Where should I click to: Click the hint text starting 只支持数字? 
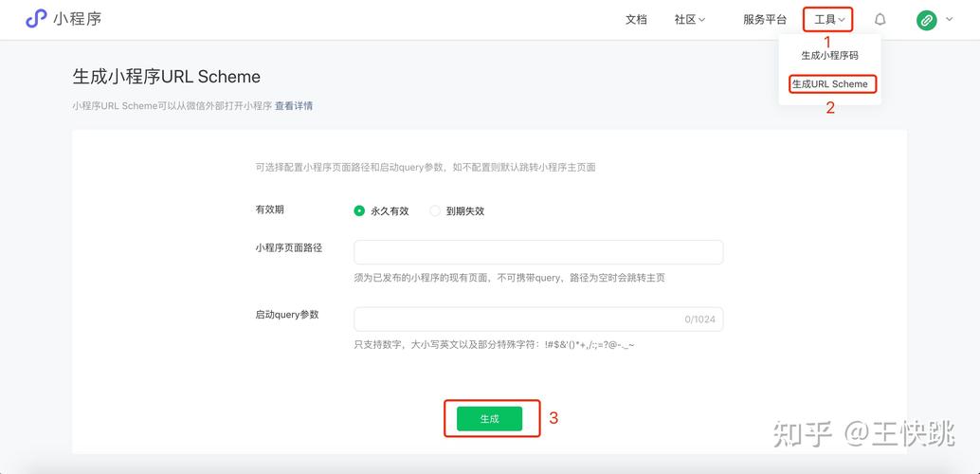[495, 344]
